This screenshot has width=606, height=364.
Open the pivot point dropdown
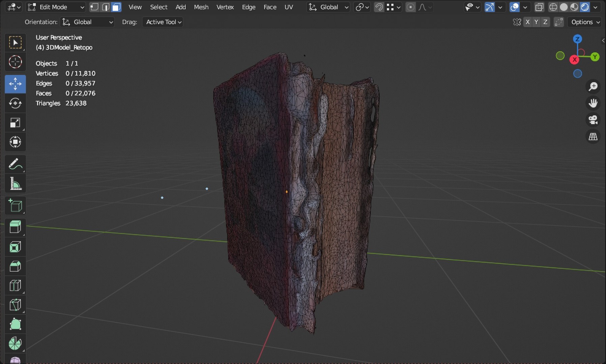(363, 7)
